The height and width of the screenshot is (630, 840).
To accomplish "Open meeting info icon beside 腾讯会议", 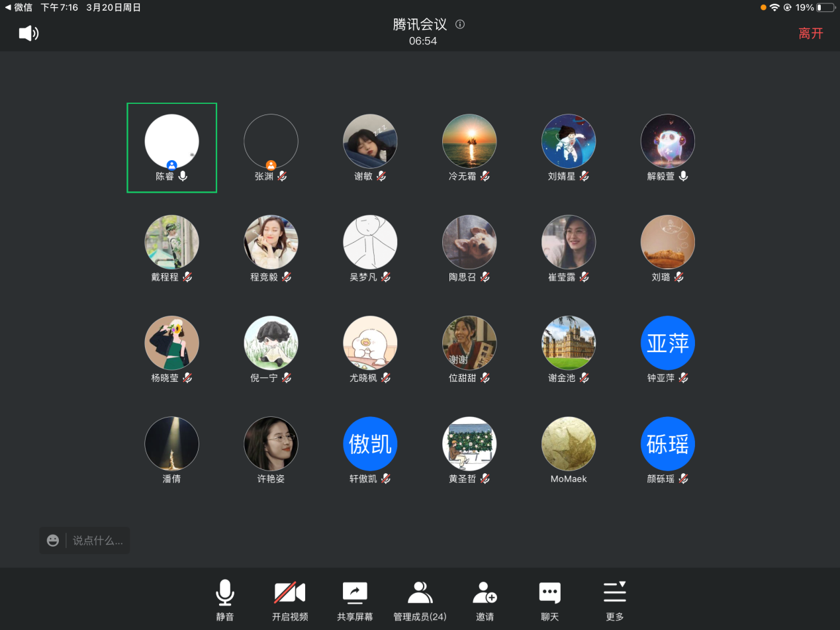I will click(x=460, y=24).
